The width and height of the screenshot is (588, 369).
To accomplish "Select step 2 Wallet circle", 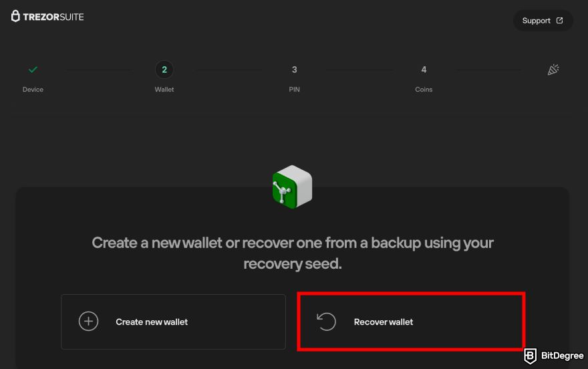I will pos(164,70).
